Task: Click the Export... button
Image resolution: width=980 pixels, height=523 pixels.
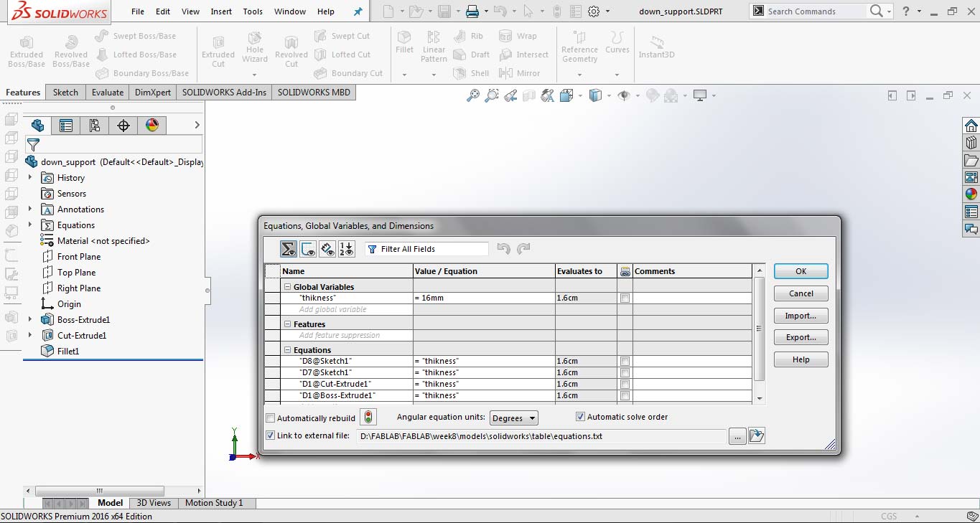Action: point(801,337)
